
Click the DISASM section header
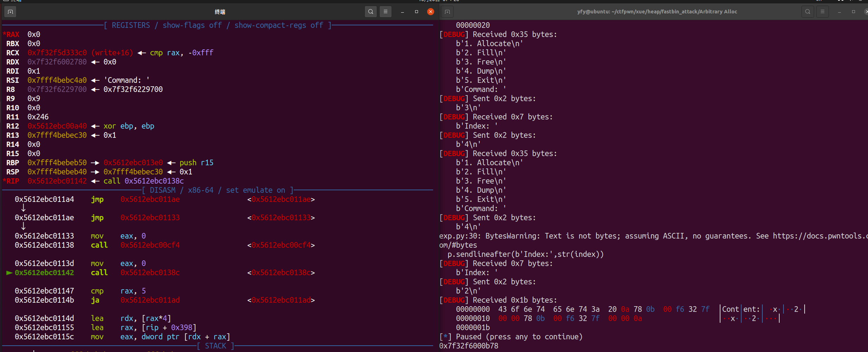pos(218,190)
